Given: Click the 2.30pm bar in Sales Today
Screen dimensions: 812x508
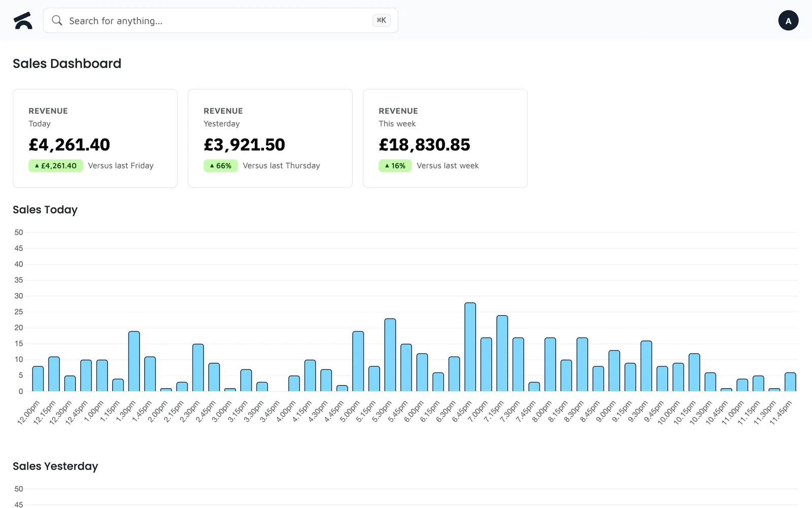Looking at the screenshot, I should click(x=198, y=368).
